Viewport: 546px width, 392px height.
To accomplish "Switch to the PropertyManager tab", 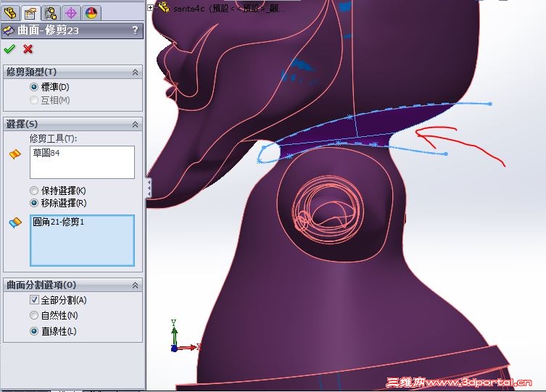I will tap(30, 13).
